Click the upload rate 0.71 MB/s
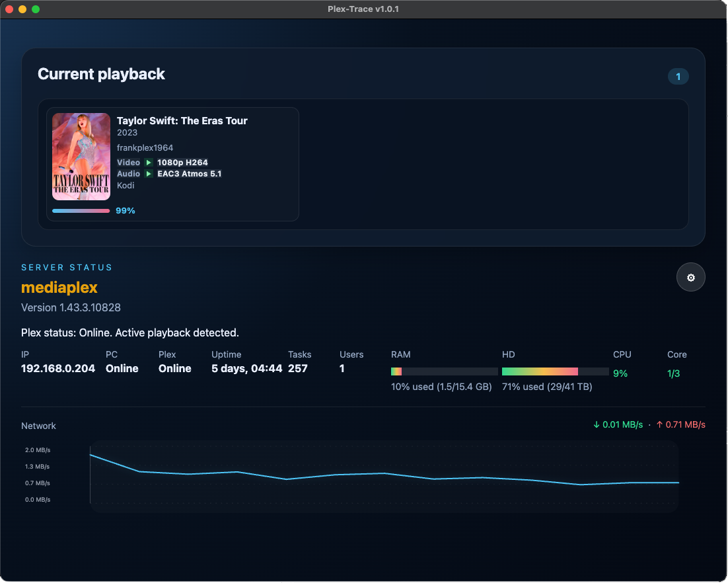Image resolution: width=728 pixels, height=583 pixels. 680,424
